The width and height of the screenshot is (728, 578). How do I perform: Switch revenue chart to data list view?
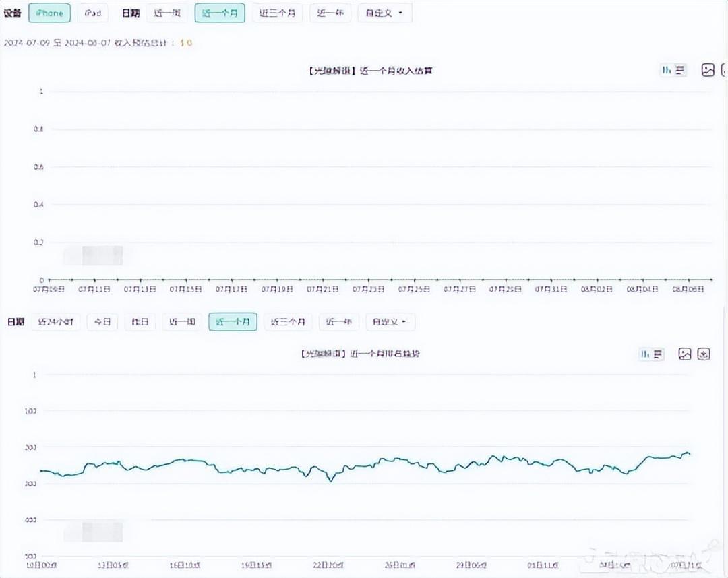(679, 70)
